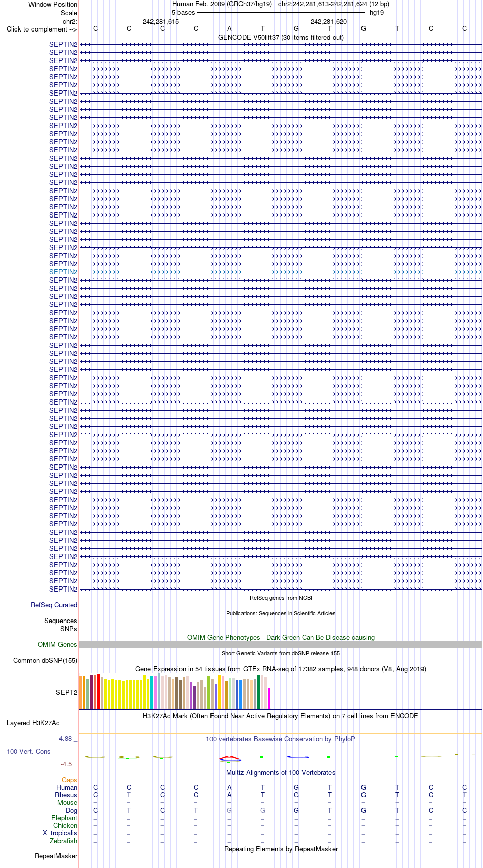This screenshot has width=483, height=868.
Task: Click the magenta bar in the GTEx chart
Action: point(269,698)
